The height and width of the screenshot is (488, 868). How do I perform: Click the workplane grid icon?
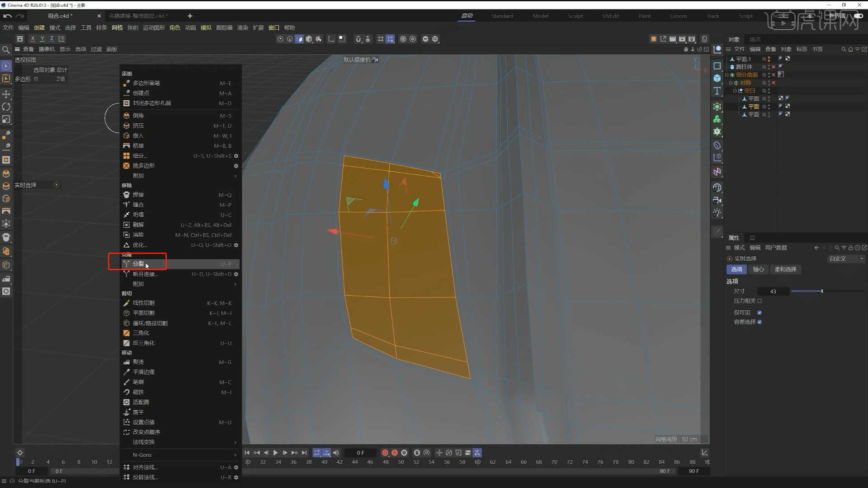380,39
